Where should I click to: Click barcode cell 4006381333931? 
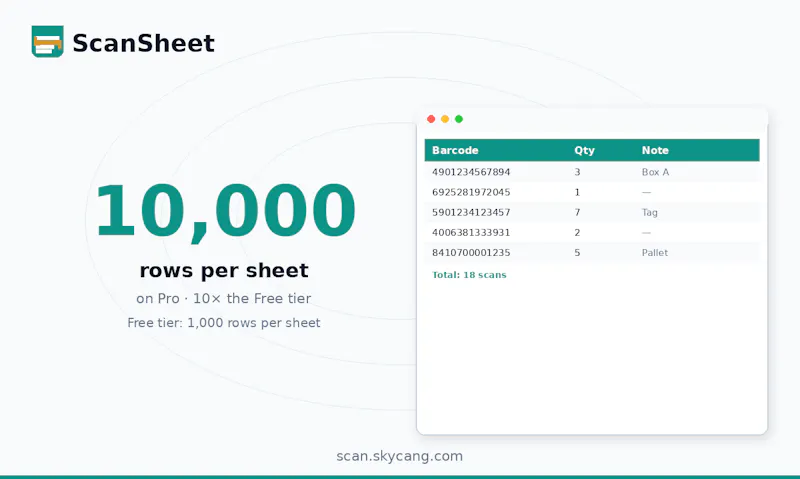(x=471, y=233)
